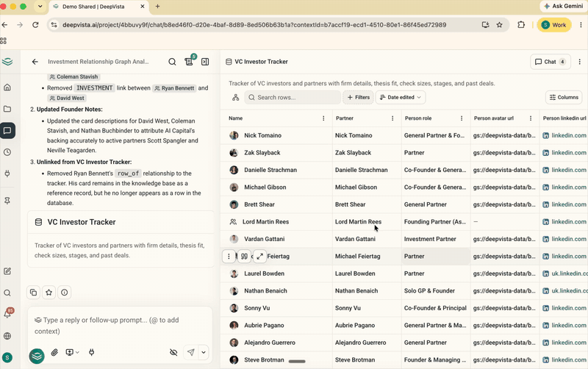Open the history clock sidebar icon
This screenshot has height=369, width=588.
coord(7,152)
